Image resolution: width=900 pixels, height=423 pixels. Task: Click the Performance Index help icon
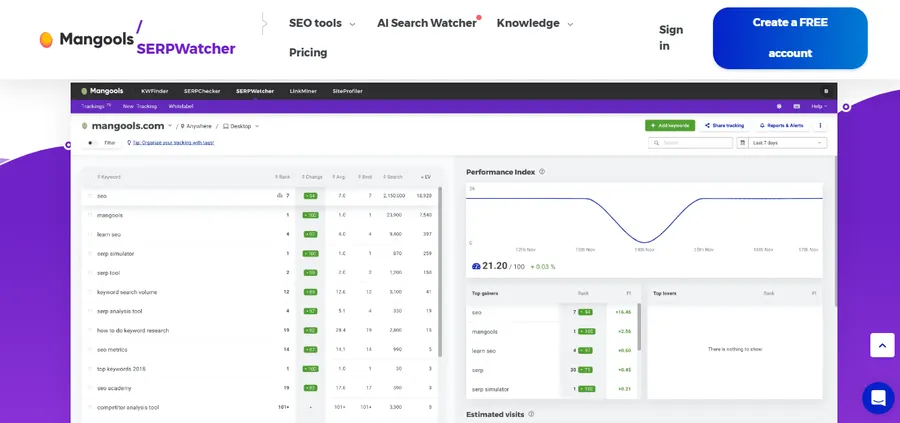[x=542, y=172]
